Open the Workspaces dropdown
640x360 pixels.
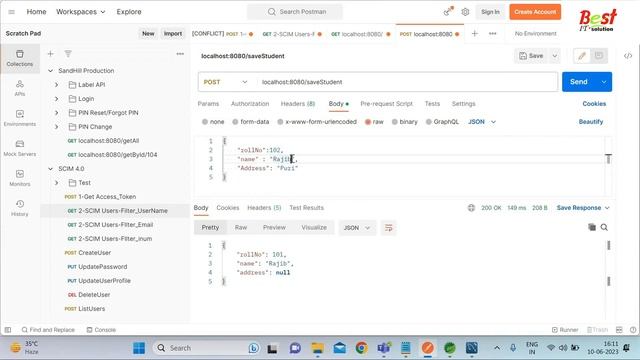[x=80, y=12]
